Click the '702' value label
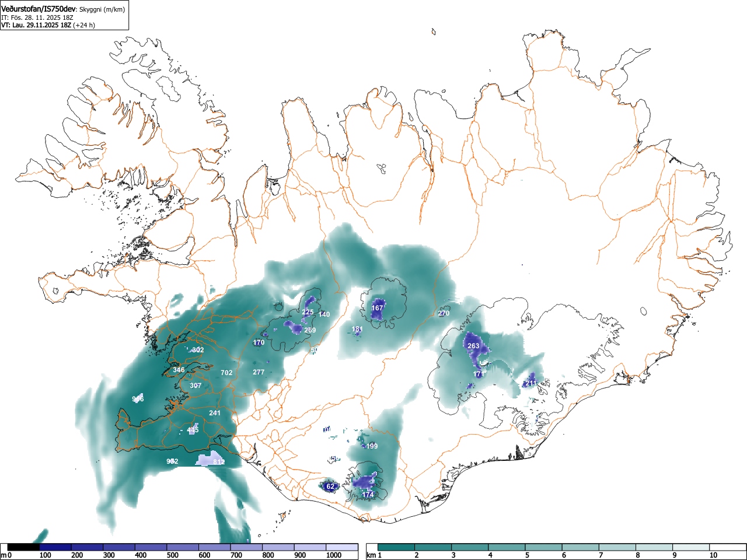 point(226,373)
